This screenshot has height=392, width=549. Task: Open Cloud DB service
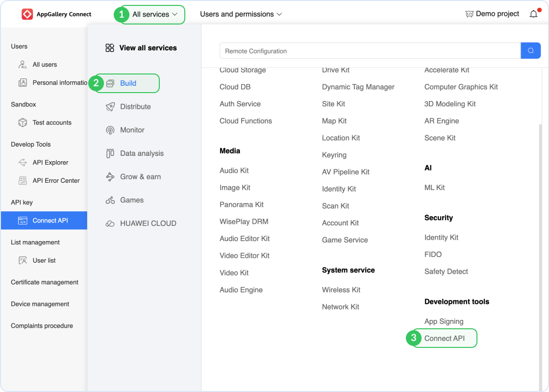235,87
